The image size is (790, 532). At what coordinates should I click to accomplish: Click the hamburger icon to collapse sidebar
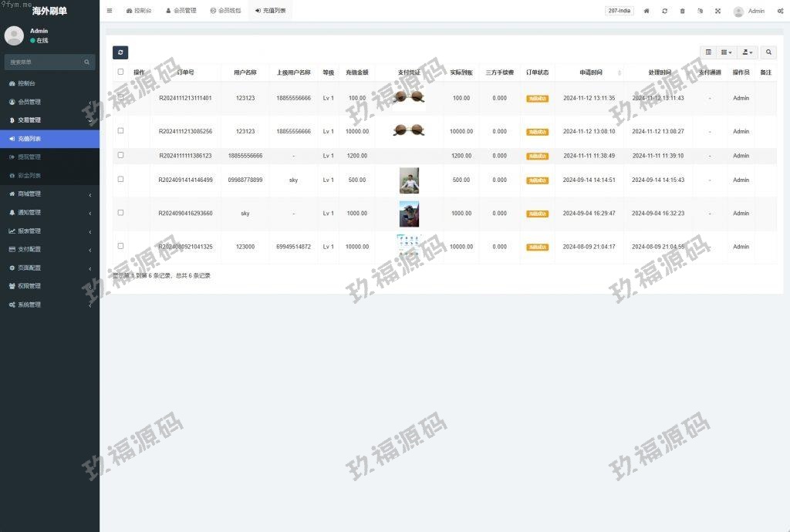110,11
